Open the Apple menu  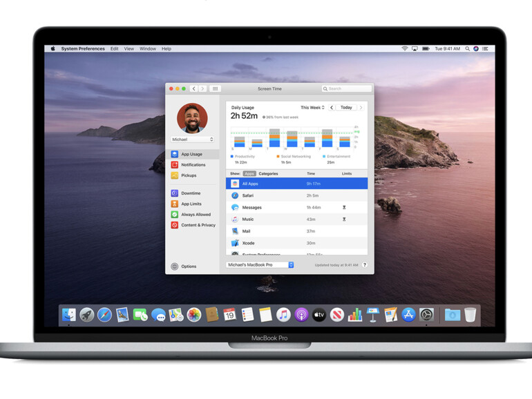(53, 49)
